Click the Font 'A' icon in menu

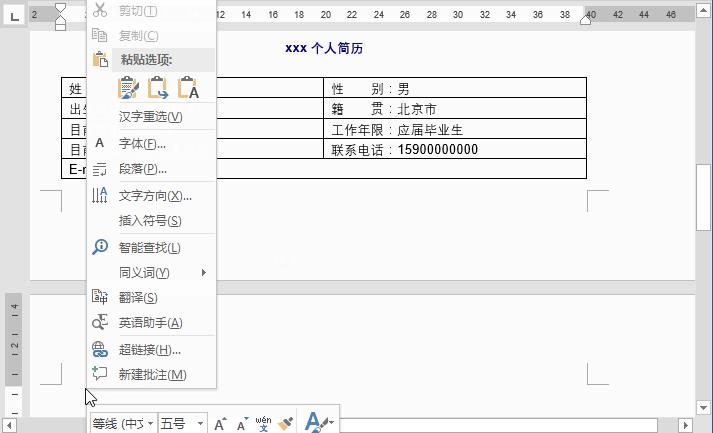(100, 143)
